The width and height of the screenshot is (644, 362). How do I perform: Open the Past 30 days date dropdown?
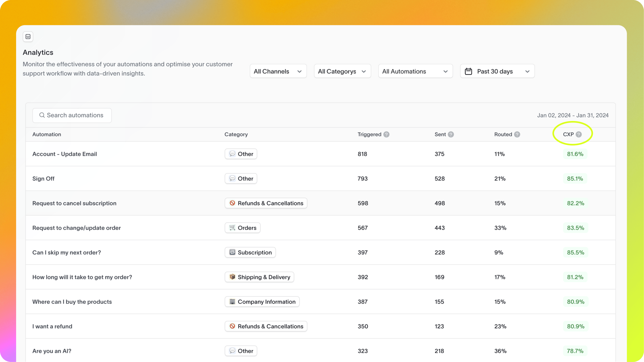coord(497,71)
